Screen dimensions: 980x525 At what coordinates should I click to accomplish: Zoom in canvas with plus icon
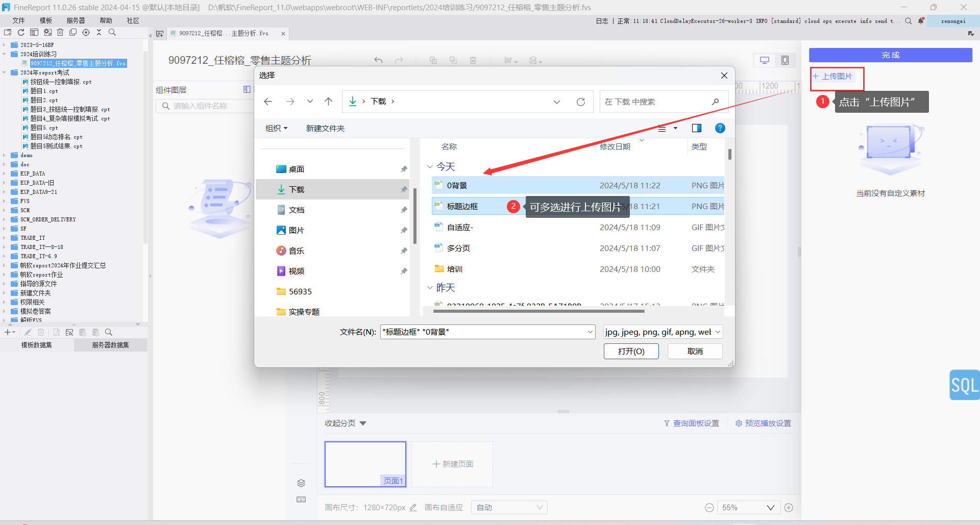tap(789, 508)
